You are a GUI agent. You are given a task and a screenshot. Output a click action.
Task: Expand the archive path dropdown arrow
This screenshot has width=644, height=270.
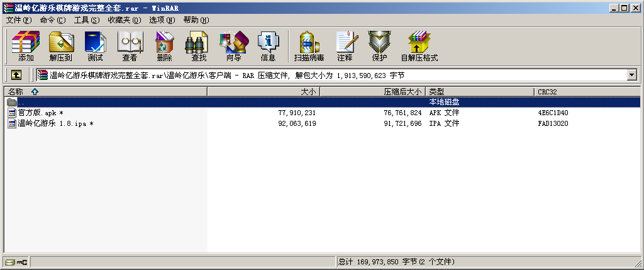[632, 75]
